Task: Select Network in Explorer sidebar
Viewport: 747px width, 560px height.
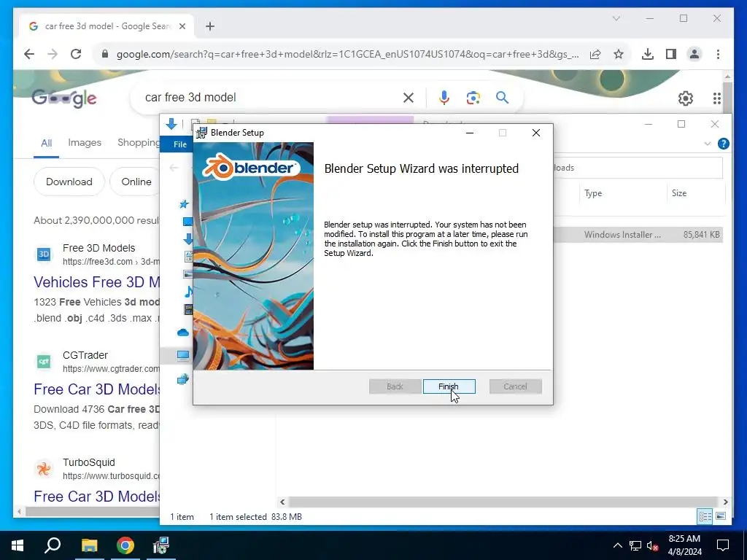Action: click(x=183, y=379)
